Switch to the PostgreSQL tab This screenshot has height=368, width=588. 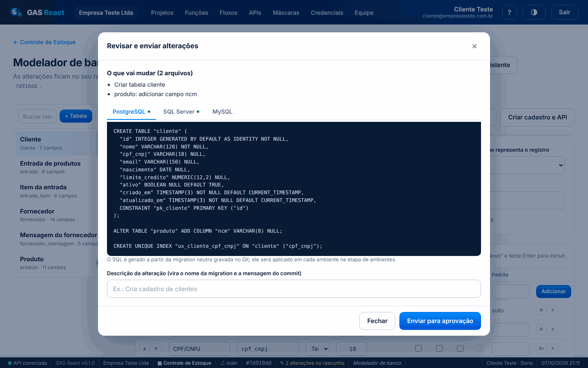coord(131,112)
